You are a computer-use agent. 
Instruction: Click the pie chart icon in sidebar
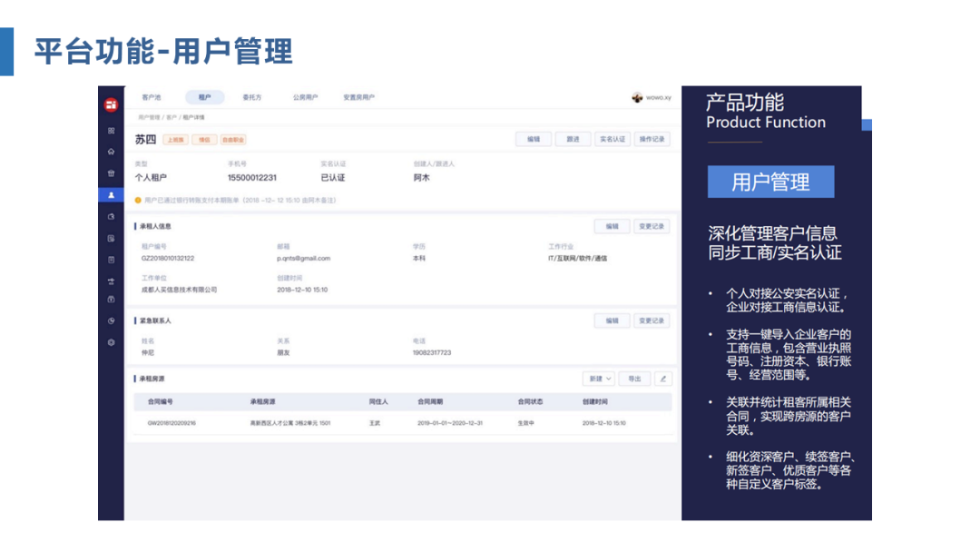tap(112, 320)
